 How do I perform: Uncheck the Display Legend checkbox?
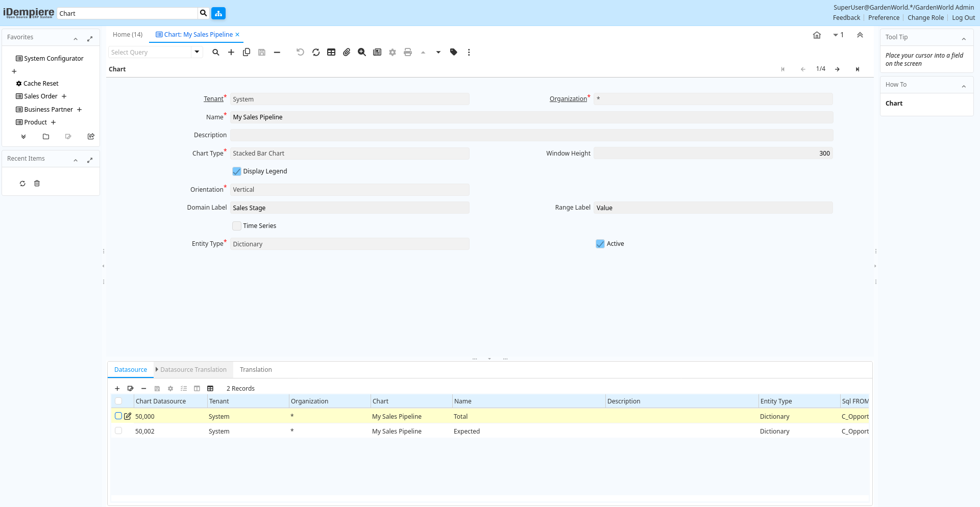[x=237, y=171]
